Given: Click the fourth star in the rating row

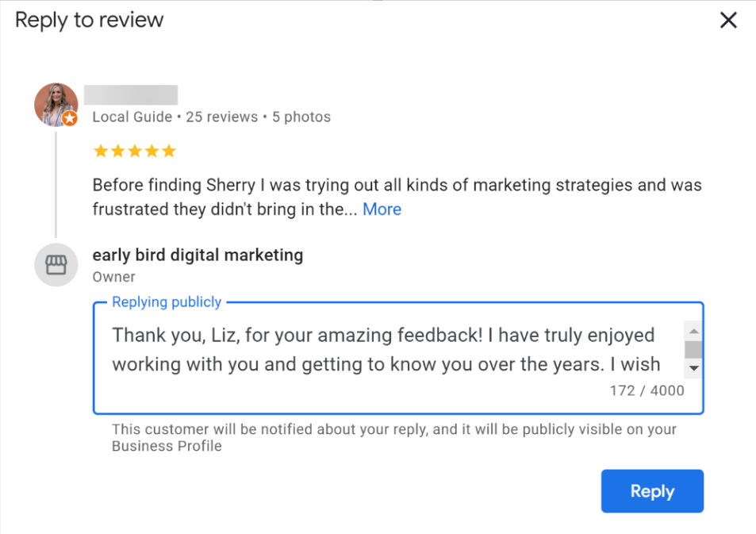Looking at the screenshot, I should tap(152, 150).
